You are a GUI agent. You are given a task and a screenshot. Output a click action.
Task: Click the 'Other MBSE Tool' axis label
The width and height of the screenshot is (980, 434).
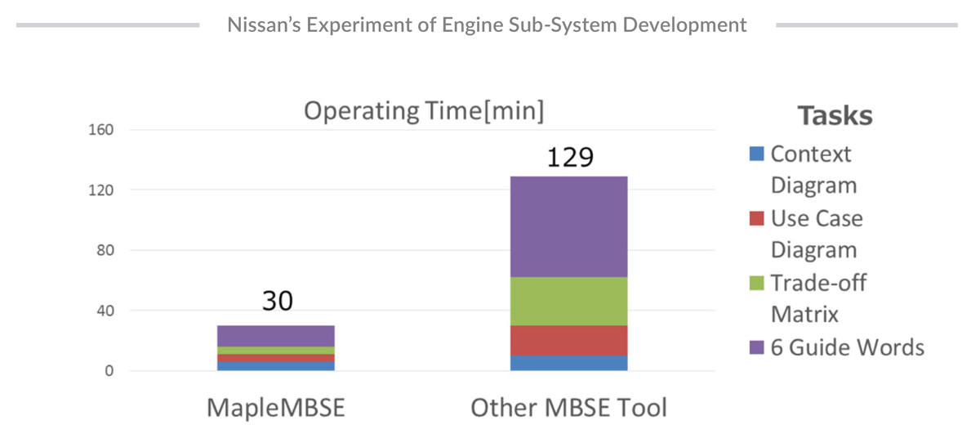[568, 407]
